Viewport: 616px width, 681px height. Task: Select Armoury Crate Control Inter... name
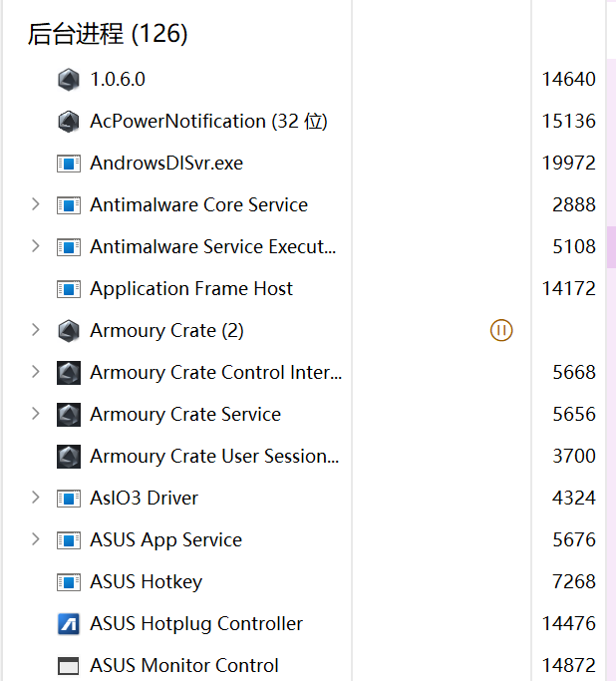[x=216, y=373]
